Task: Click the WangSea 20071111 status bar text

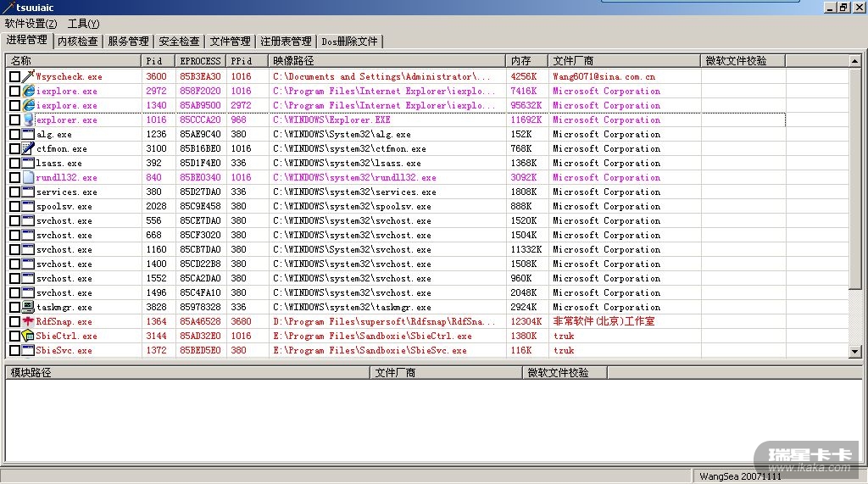Action: [x=740, y=476]
